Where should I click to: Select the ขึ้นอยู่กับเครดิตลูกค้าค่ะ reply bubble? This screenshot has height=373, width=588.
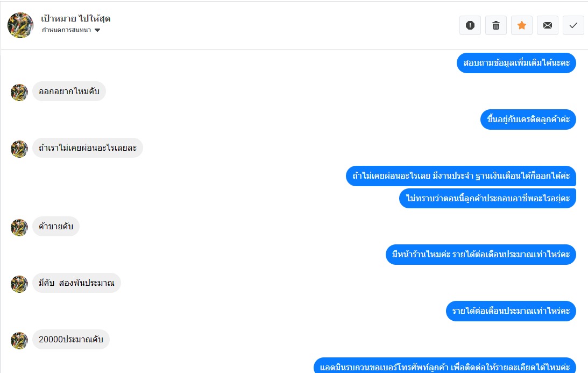528,119
